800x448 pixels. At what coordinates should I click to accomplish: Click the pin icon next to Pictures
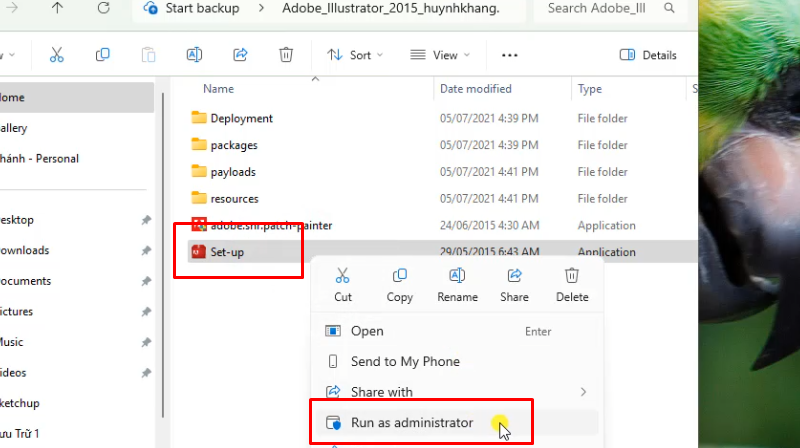click(146, 311)
